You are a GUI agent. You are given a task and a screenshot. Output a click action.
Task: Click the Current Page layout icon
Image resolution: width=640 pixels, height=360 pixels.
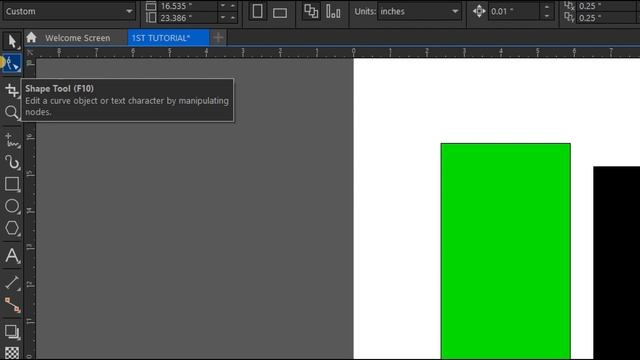[333, 11]
